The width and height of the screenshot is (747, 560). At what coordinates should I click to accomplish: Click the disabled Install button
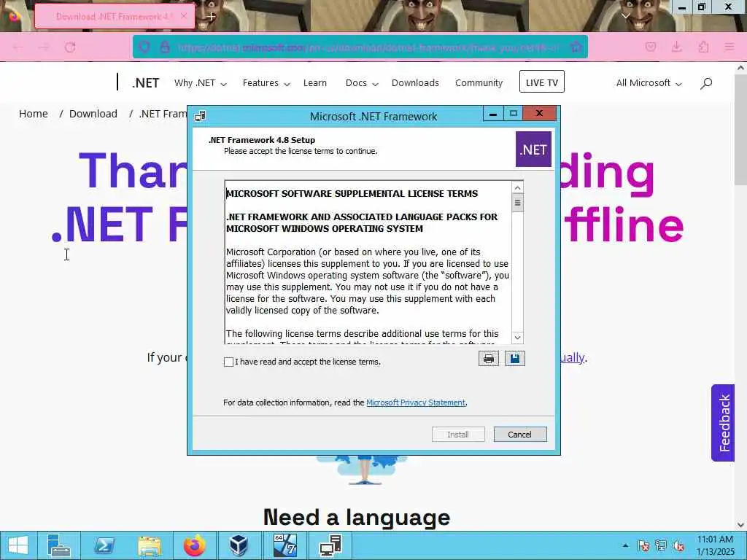point(458,435)
